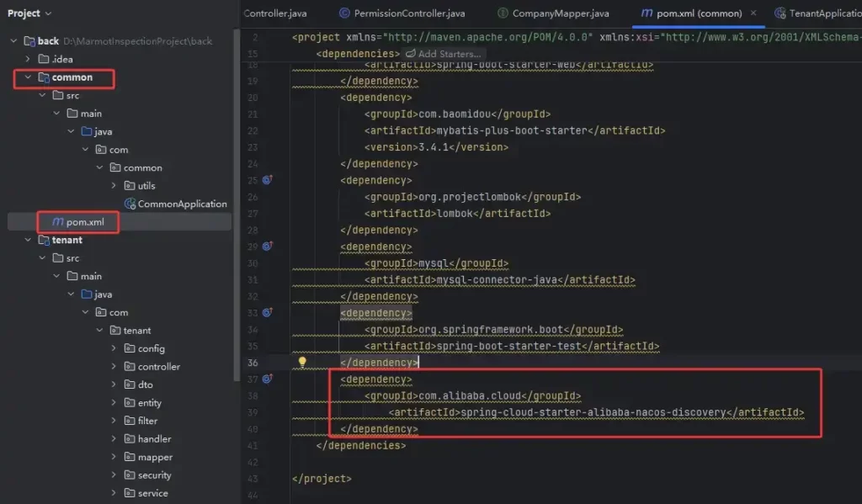Expand the utils package under common

pos(114,186)
